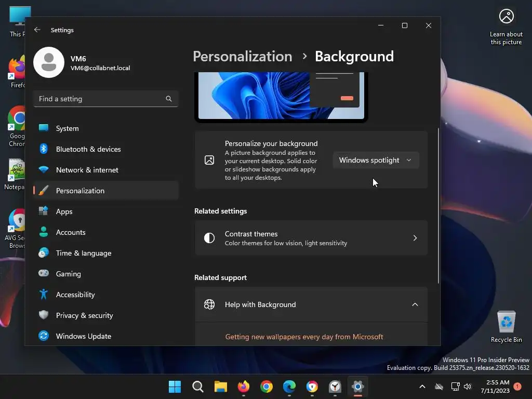The height and width of the screenshot is (399, 532).
Task: Click the Personalization breadcrumb link
Action: coord(243,56)
